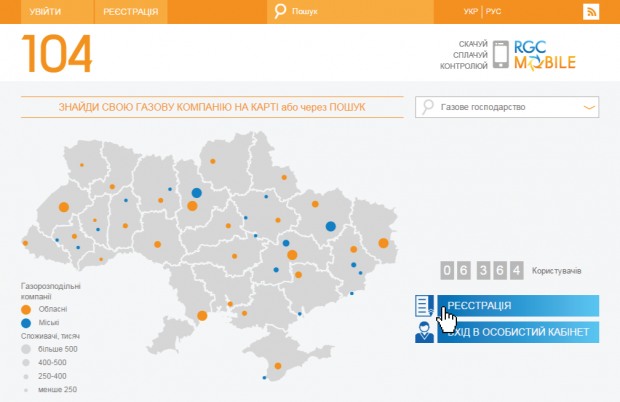Click the ЗНАЙДИ СВОЮ ГАЗОВУ КОМПАНІЮ heading
The image size is (620, 402).
pyautogui.click(x=212, y=107)
